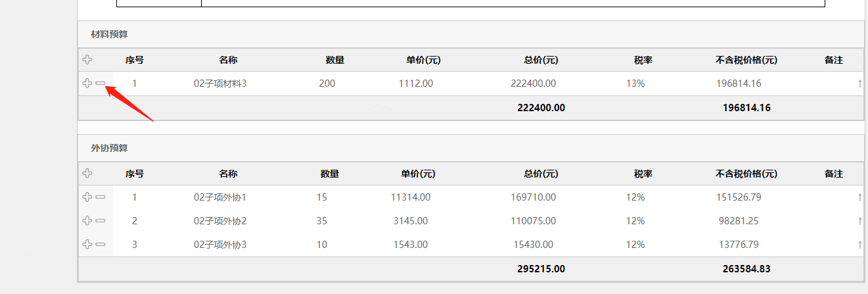
Task: Click the plus icon on 02子项外协3 row
Action: pos(87,244)
